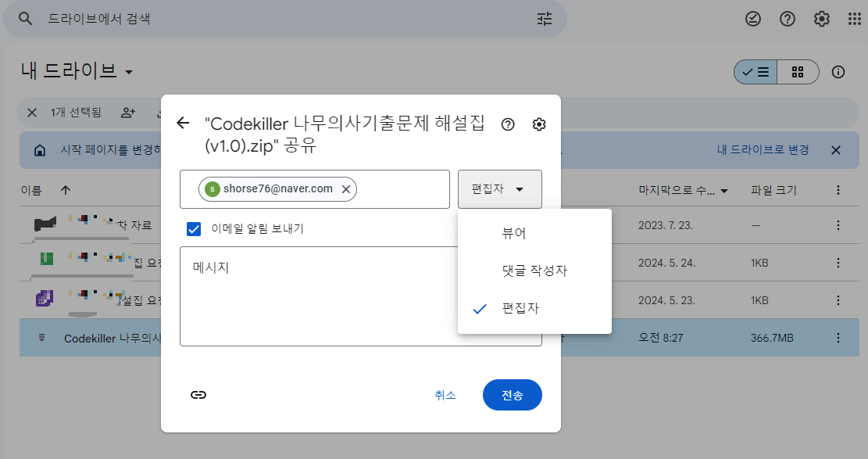Uncheck 이메일 알림 보내기 checkbox
Screen dimensions: 868x459
[x=194, y=228]
